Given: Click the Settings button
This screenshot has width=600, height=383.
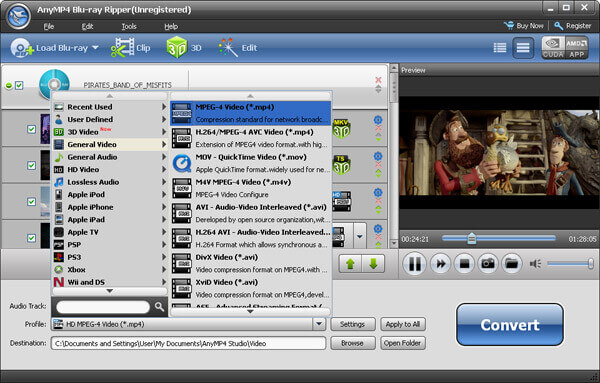Looking at the screenshot, I should click(x=352, y=324).
